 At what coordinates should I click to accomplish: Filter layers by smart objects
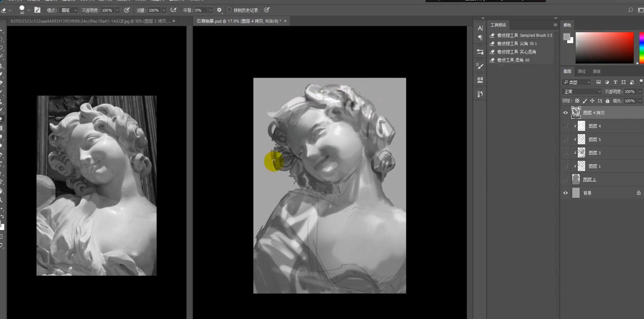click(x=632, y=82)
